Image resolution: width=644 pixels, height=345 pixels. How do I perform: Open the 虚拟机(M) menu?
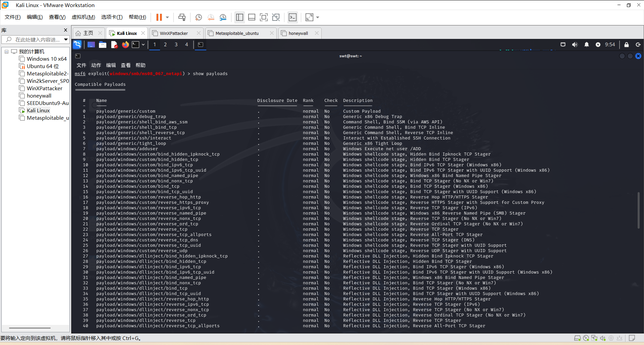point(83,17)
